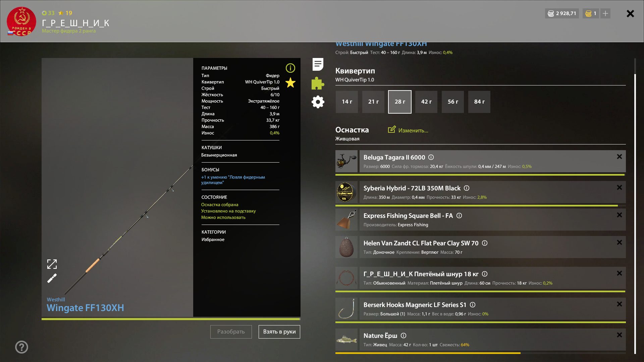Click the Berserk Hooks Magneric thumbnail
644x362 pixels.
click(346, 309)
